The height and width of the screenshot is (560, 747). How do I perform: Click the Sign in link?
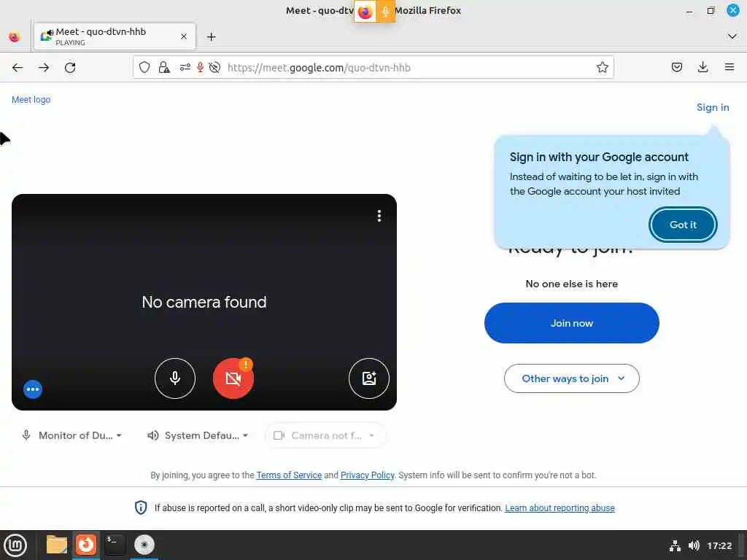pos(713,107)
